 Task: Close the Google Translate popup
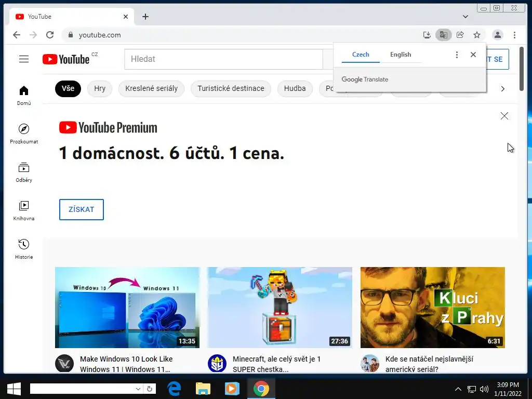[473, 55]
